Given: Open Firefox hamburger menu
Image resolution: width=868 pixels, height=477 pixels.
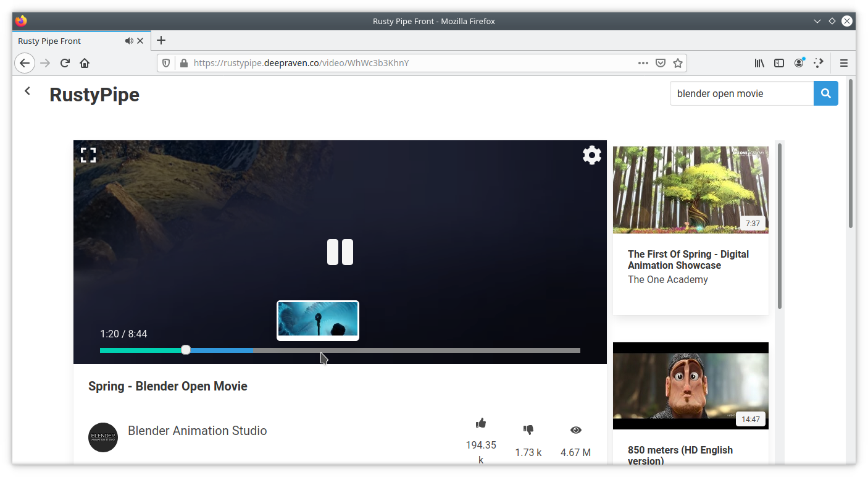Looking at the screenshot, I should [844, 63].
